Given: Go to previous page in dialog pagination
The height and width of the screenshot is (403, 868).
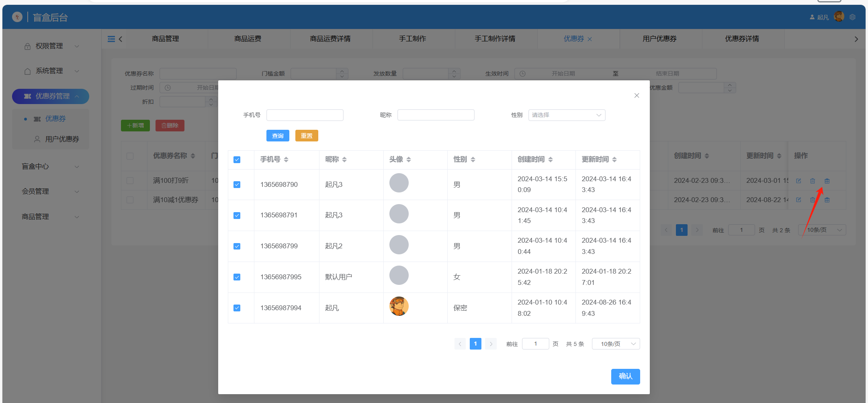Looking at the screenshot, I should click(x=460, y=344).
